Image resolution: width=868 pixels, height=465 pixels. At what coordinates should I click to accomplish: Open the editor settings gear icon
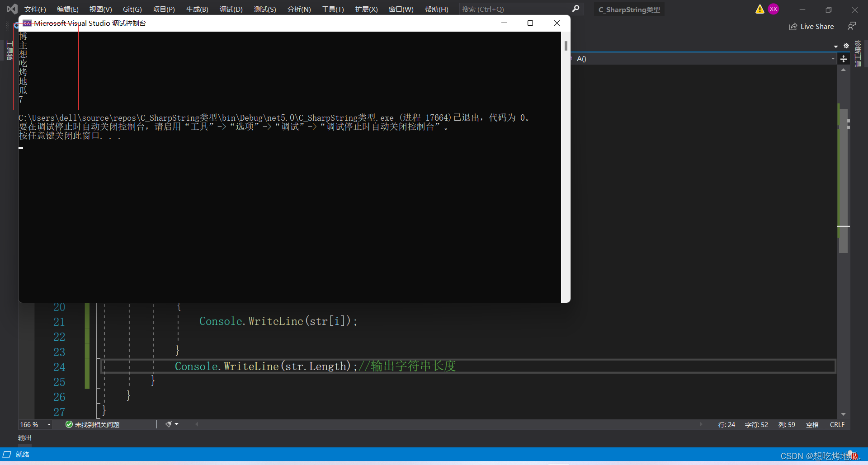tap(846, 46)
